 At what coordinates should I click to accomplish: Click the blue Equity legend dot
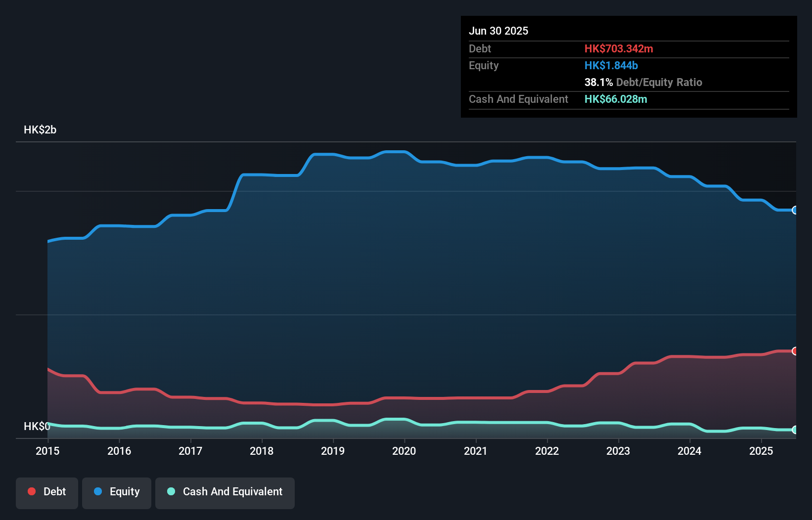pyautogui.click(x=99, y=492)
